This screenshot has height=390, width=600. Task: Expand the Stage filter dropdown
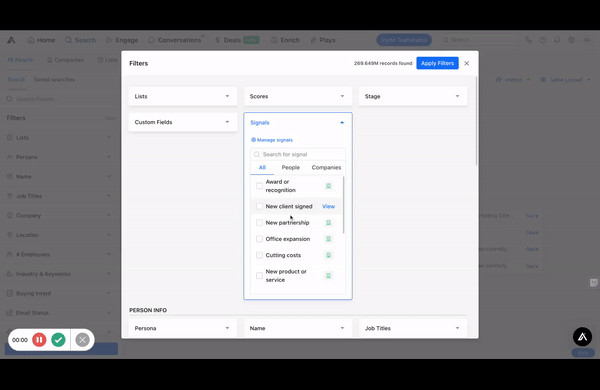pyautogui.click(x=413, y=96)
